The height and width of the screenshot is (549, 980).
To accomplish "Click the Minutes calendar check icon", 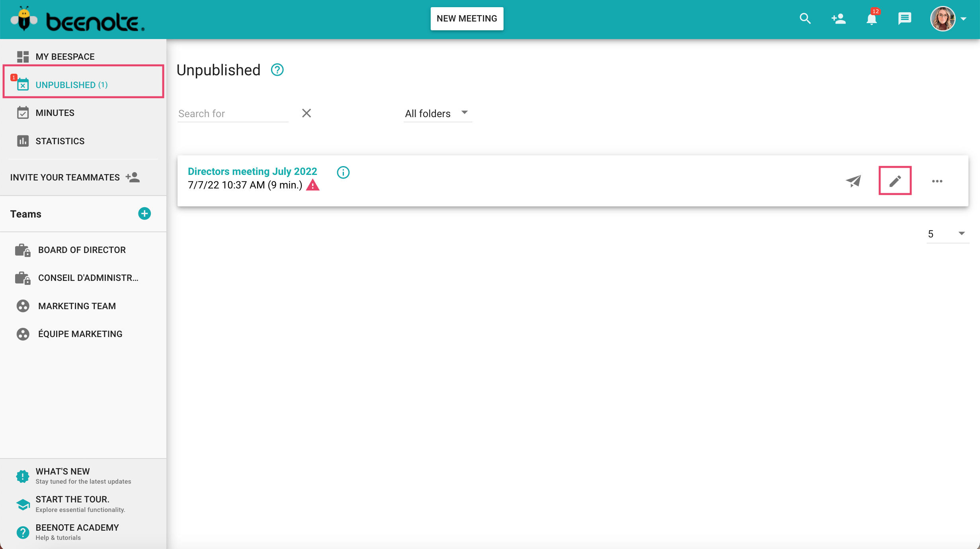I will (23, 113).
